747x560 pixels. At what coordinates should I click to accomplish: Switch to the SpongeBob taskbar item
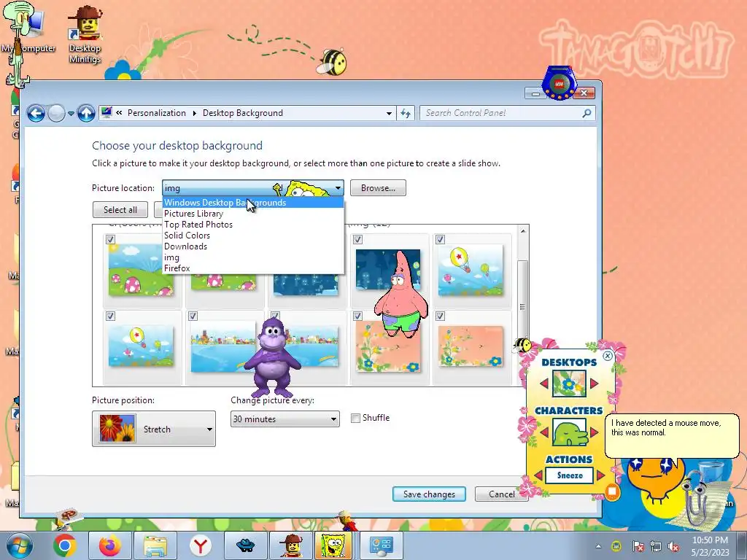coord(334,545)
